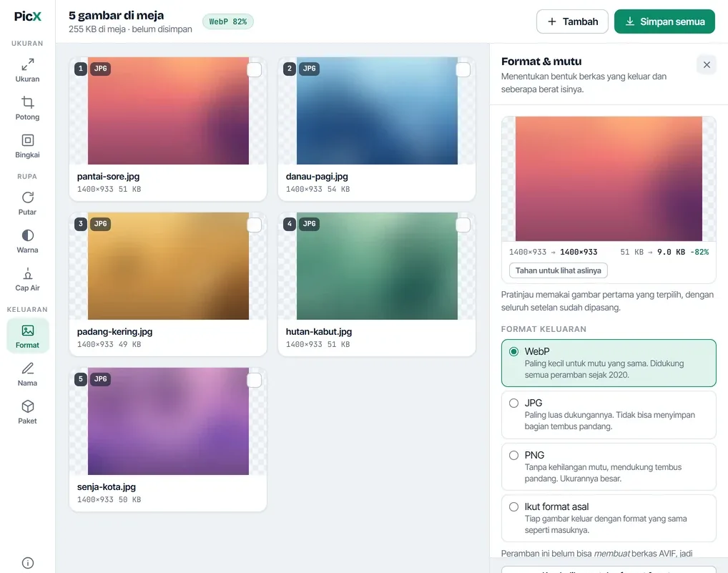The width and height of the screenshot is (728, 573).
Task: Click Simpan semua to save all
Action: [664, 21]
